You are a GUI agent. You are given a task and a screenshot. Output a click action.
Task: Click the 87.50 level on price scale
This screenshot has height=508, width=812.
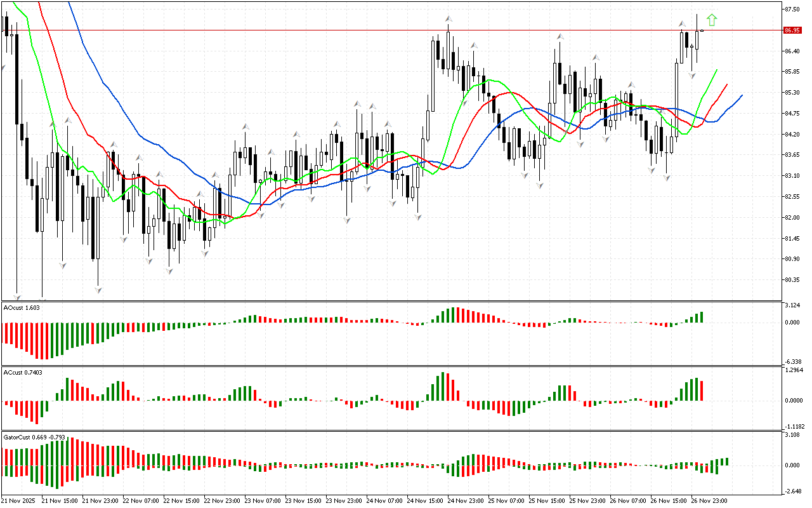point(792,10)
